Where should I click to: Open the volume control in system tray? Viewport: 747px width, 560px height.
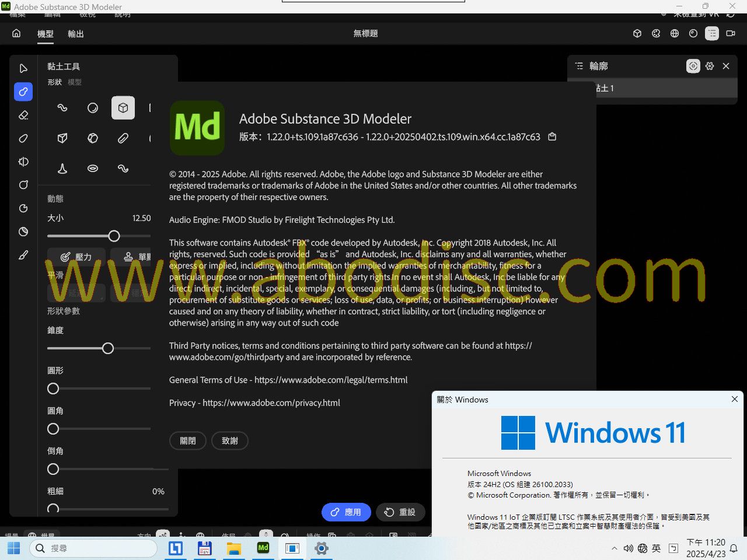[629, 548]
